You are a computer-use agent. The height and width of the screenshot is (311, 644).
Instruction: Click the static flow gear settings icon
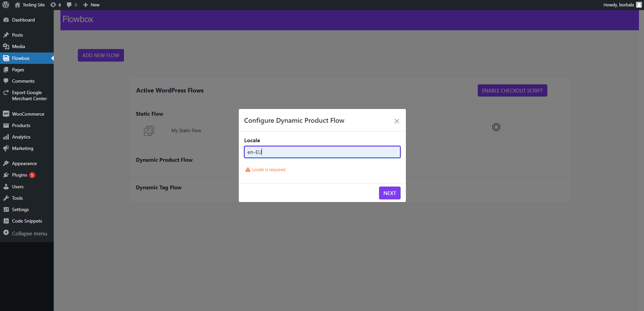tap(496, 127)
